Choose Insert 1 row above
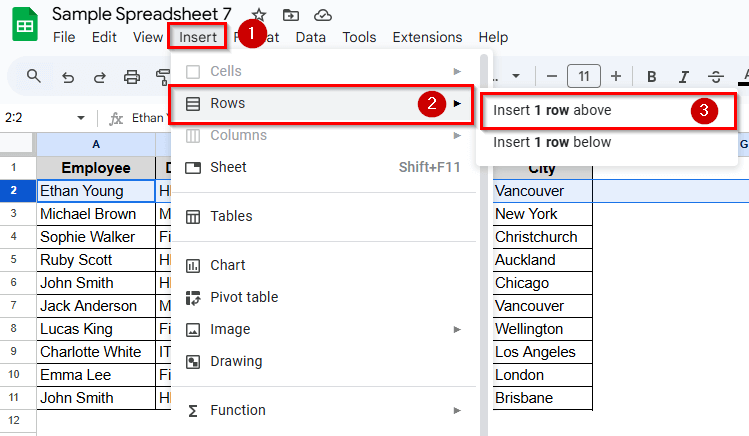This screenshot has height=436, width=749. [x=552, y=111]
